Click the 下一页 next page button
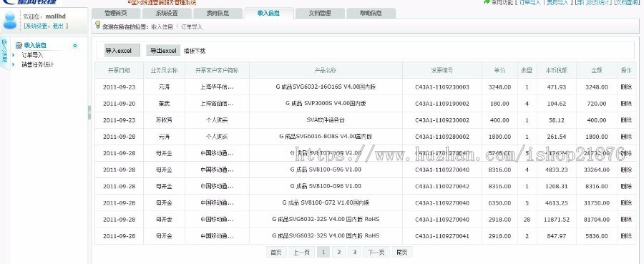 (x=376, y=252)
